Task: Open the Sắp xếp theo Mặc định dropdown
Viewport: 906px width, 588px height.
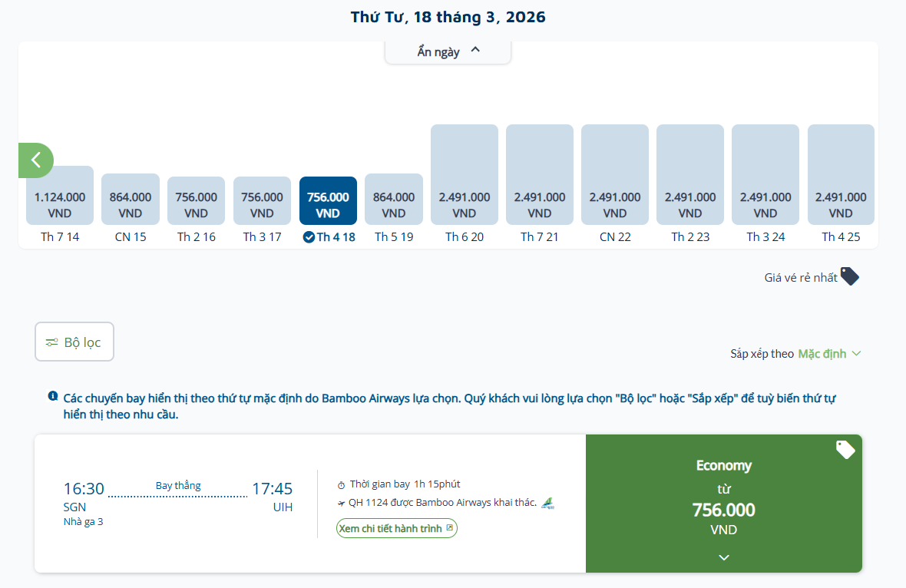Action: click(x=829, y=354)
